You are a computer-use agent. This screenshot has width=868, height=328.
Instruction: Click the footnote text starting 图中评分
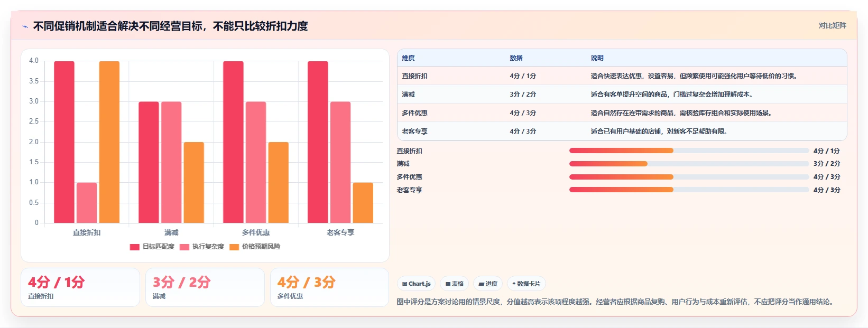pyautogui.click(x=616, y=302)
